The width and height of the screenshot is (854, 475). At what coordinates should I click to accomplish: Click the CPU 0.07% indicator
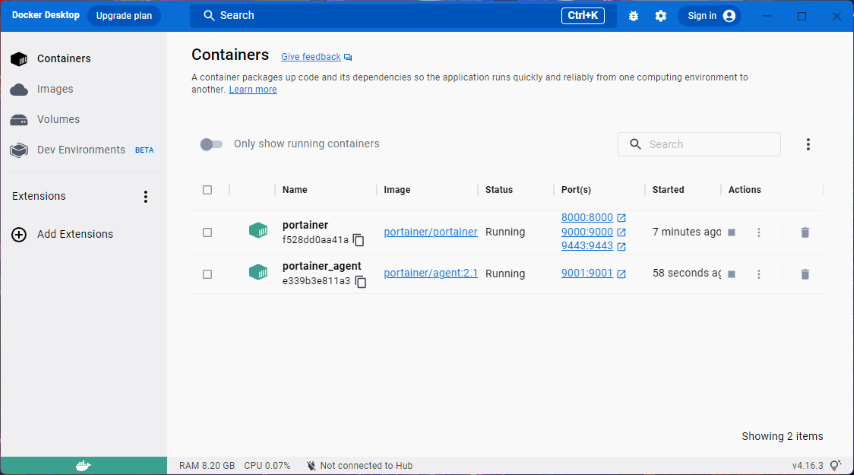tap(267, 466)
